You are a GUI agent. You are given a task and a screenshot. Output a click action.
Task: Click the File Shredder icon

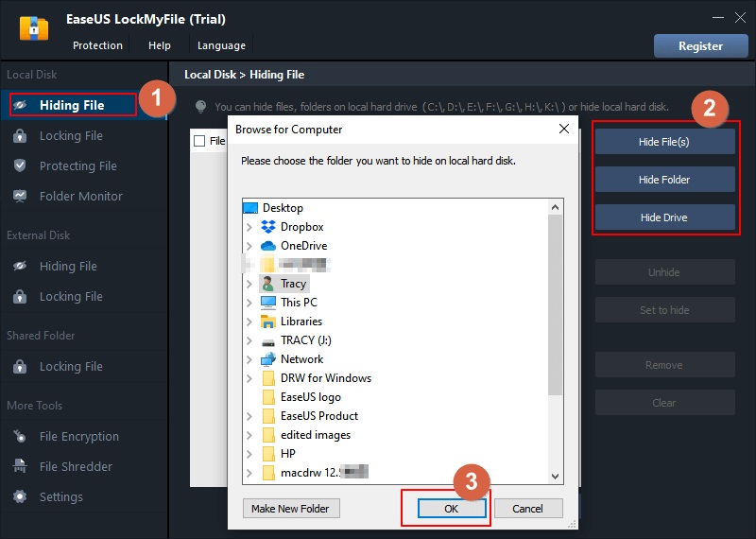(20, 466)
